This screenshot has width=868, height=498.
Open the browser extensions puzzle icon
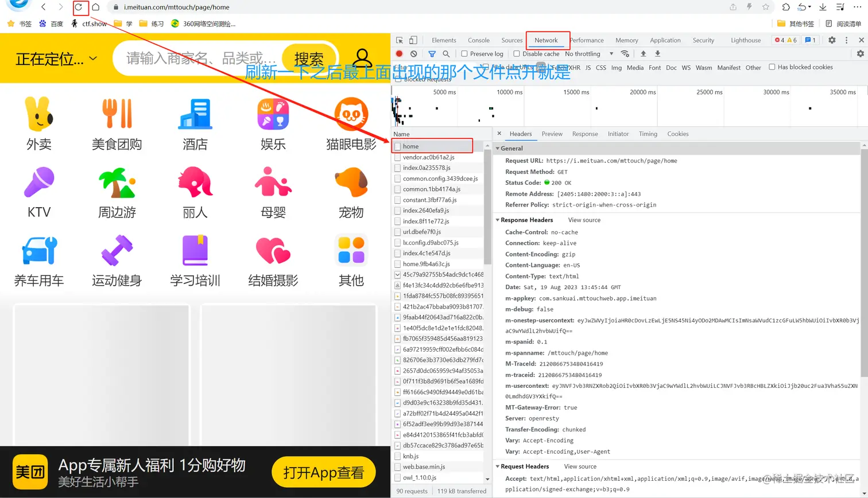click(786, 7)
